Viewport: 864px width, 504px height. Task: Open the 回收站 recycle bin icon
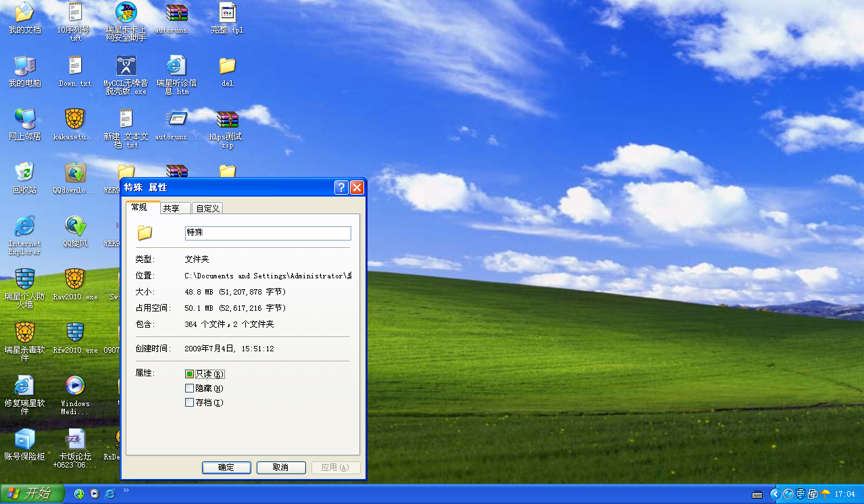[x=24, y=174]
